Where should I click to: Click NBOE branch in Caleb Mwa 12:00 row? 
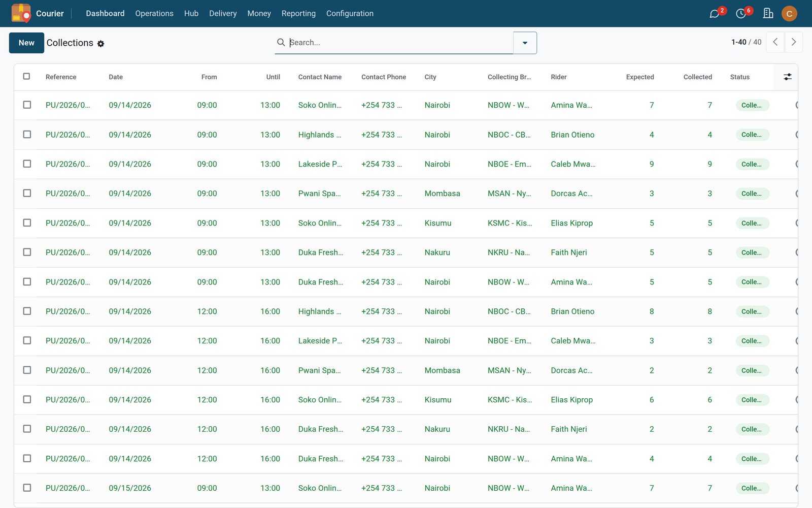click(510, 341)
